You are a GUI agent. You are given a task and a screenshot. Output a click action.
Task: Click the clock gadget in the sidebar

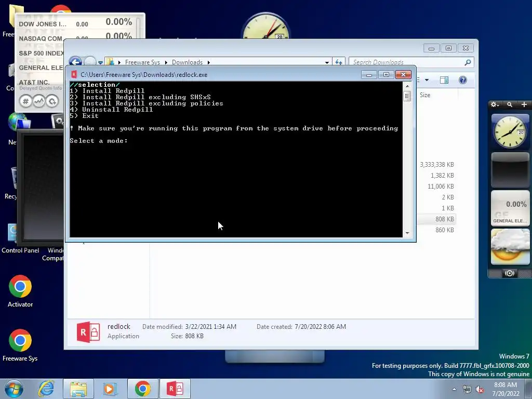tap(510, 131)
